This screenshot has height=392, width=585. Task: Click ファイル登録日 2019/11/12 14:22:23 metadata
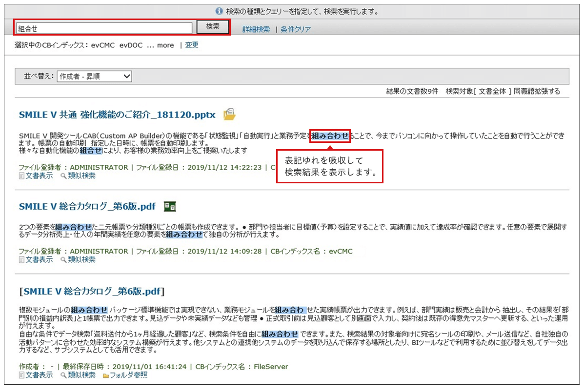[x=199, y=167]
